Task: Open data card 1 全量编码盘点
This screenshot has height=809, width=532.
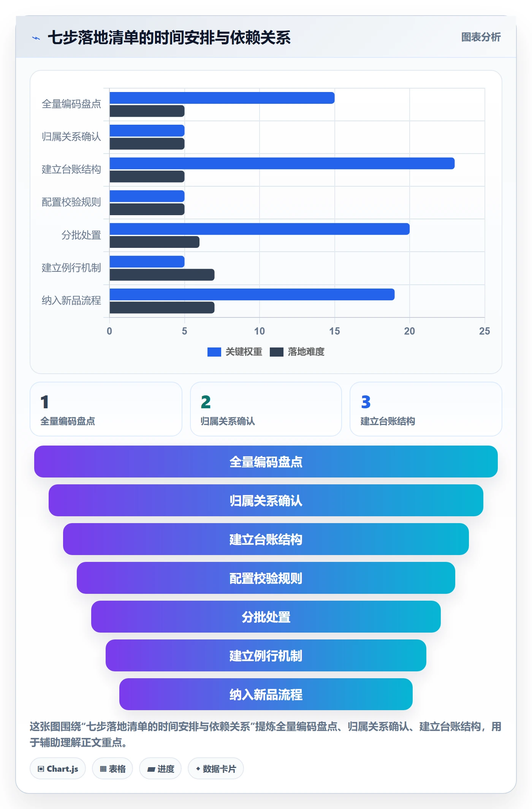Action: [x=106, y=409]
